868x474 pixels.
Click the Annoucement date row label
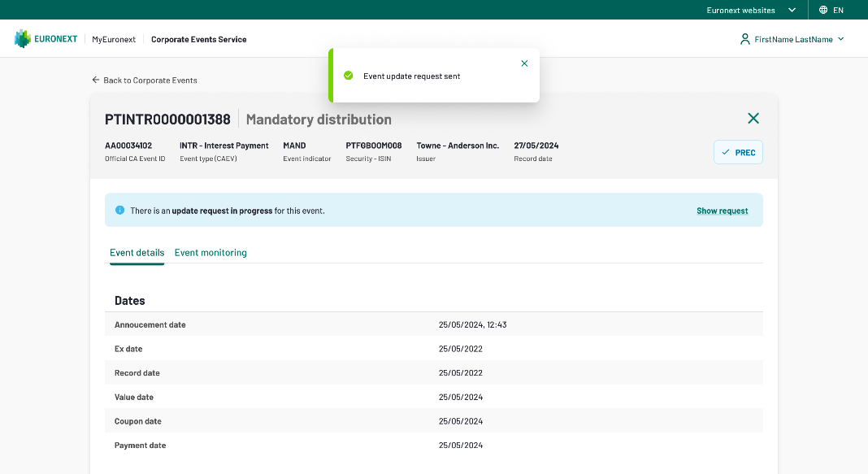tap(150, 324)
